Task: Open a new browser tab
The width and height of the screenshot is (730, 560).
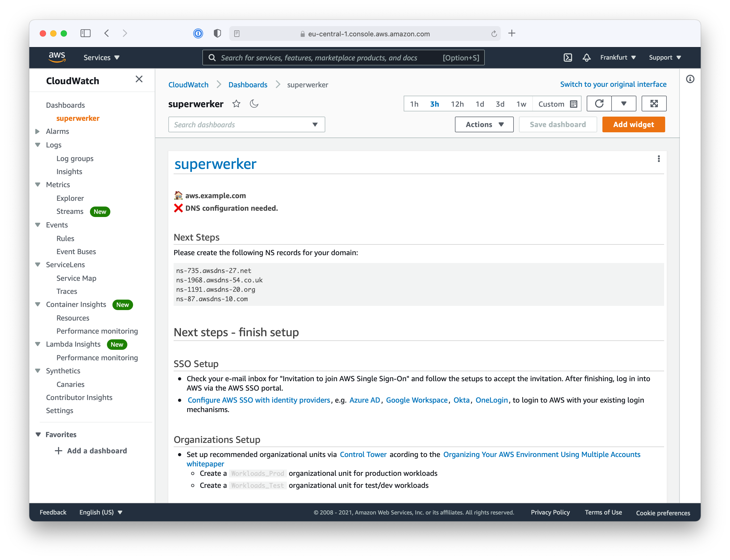Action: [512, 33]
